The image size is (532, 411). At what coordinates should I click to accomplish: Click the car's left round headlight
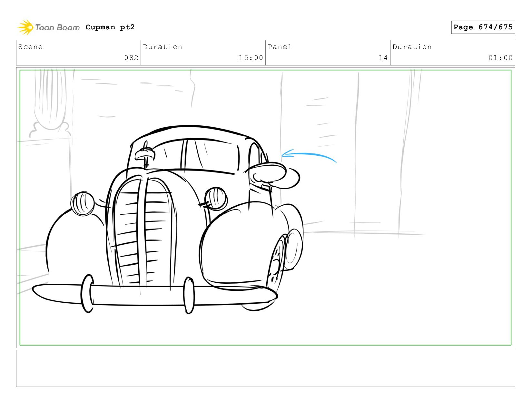tap(83, 203)
